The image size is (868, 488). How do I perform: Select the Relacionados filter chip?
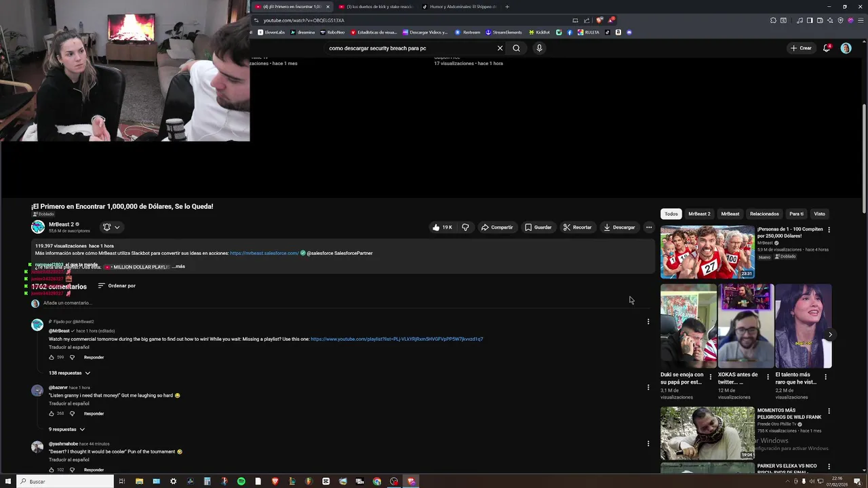pyautogui.click(x=764, y=214)
